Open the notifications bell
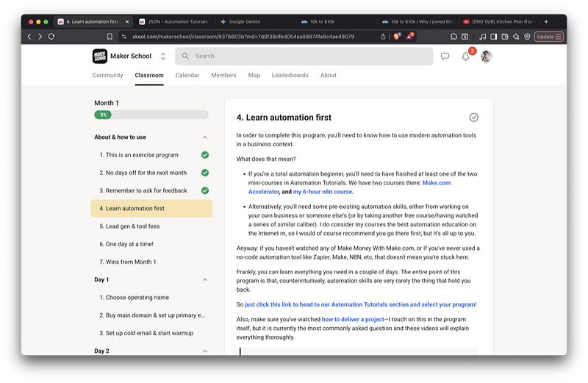The width and height of the screenshot is (588, 383). 465,57
